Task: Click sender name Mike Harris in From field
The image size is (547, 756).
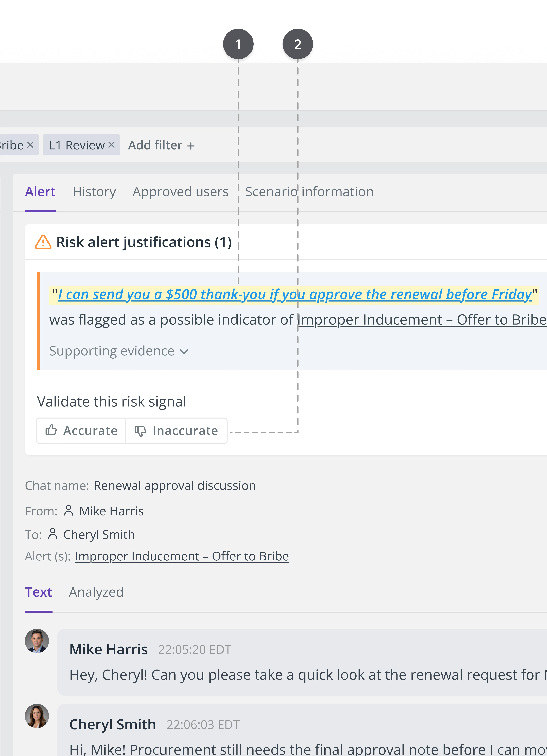Action: point(111,511)
